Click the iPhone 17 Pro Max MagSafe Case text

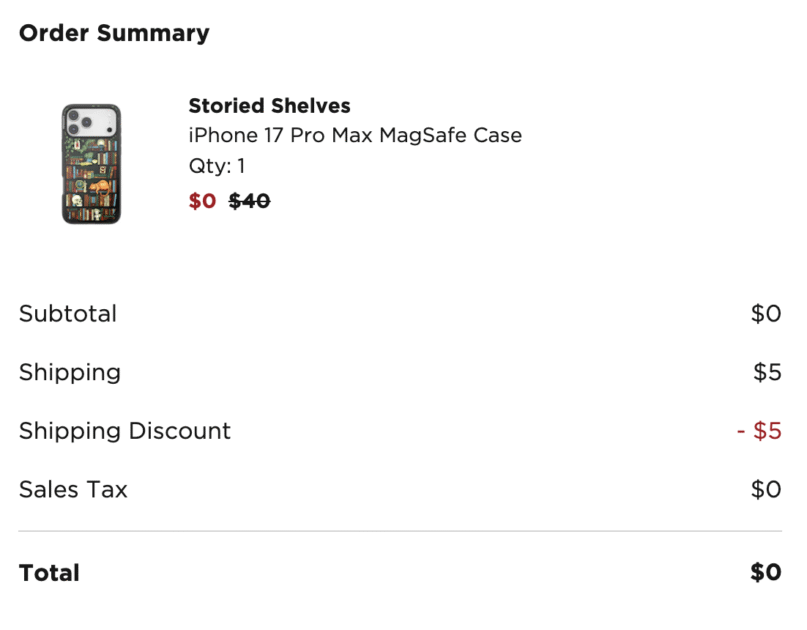pos(355,135)
